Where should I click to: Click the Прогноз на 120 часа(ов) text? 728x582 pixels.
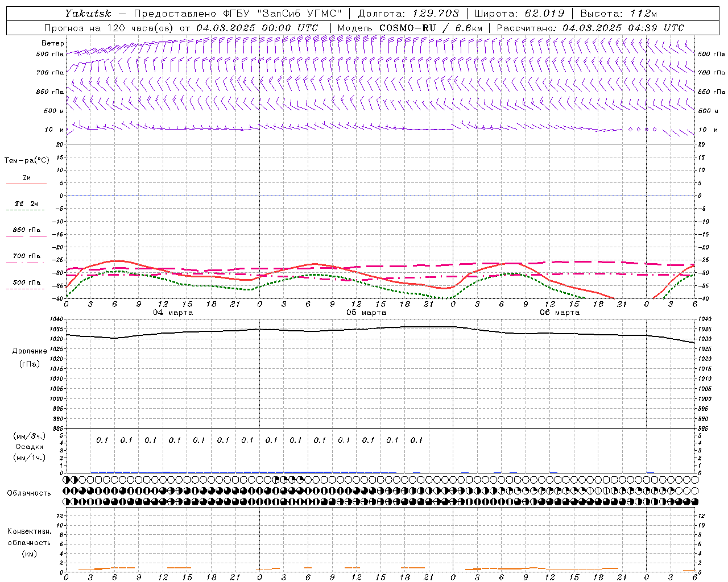(110, 28)
